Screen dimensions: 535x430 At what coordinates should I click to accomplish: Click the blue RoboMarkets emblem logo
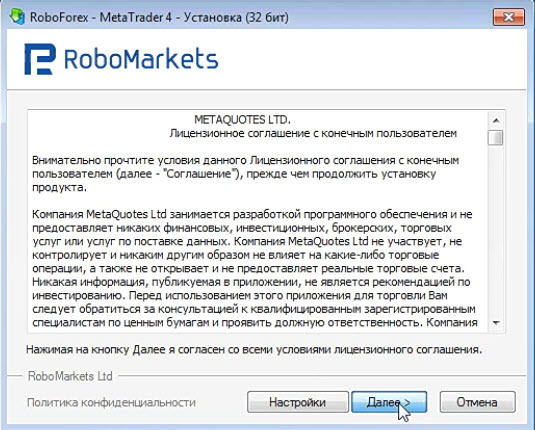pos(40,59)
